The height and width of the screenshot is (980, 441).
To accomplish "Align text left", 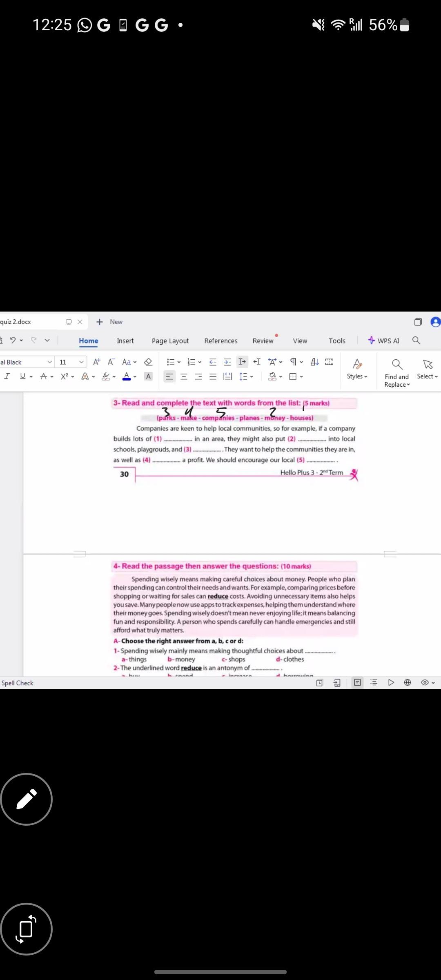I will [x=169, y=376].
